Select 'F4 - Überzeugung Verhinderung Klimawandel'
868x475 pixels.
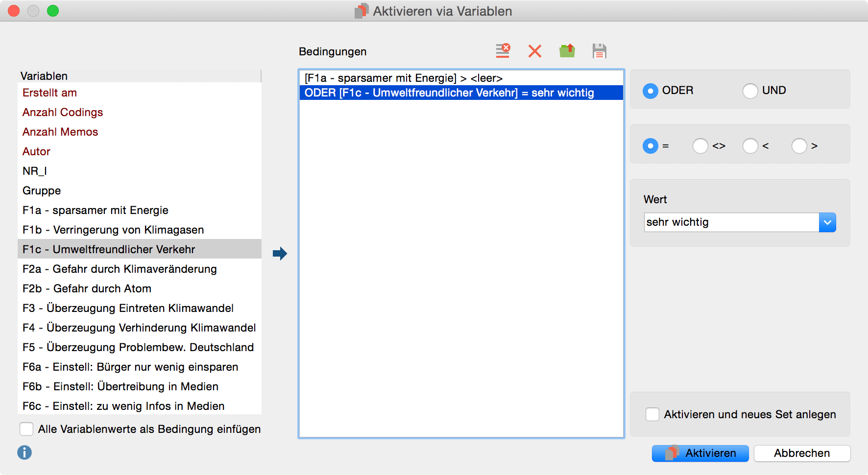[x=140, y=328]
